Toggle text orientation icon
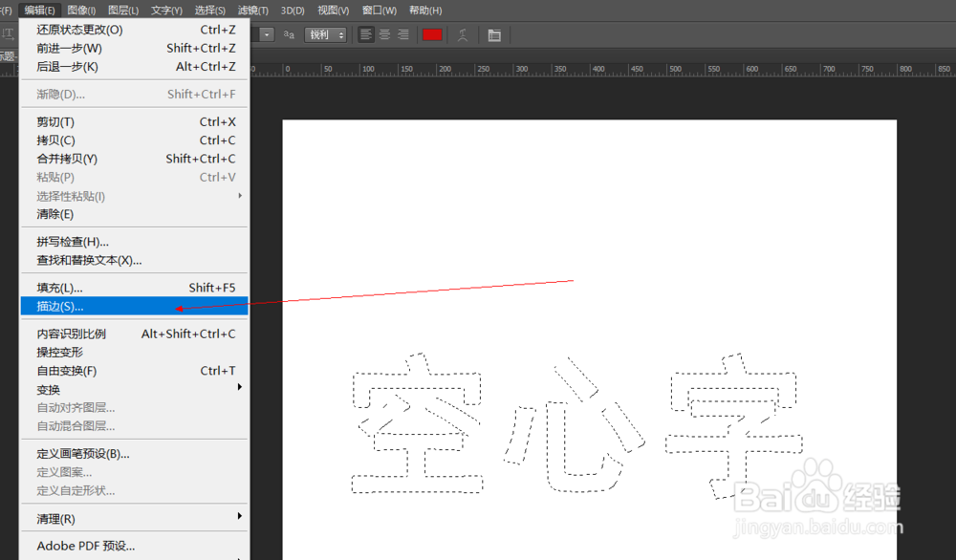The width and height of the screenshot is (956, 560). (8, 34)
